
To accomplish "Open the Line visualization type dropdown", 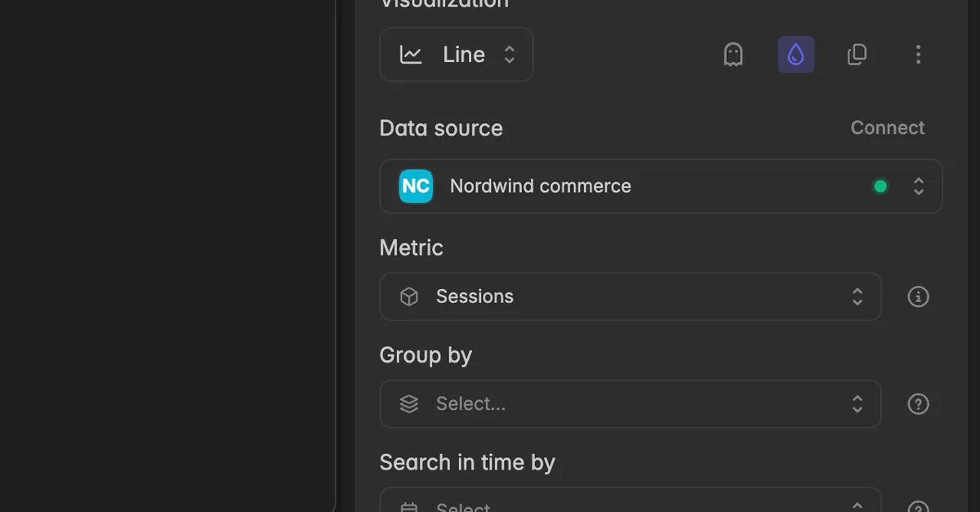I will [457, 55].
